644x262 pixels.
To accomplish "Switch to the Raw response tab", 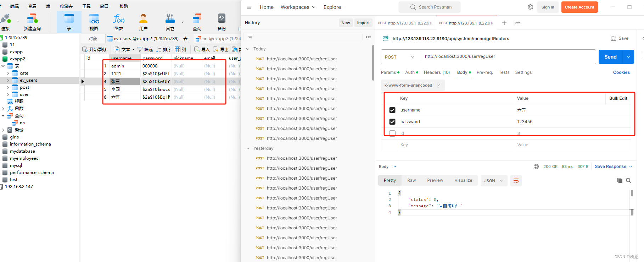I will click(411, 180).
